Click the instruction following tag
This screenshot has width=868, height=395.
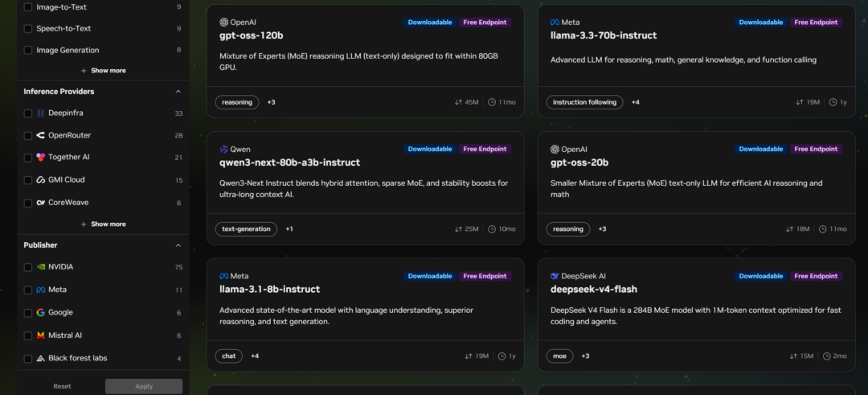584,102
